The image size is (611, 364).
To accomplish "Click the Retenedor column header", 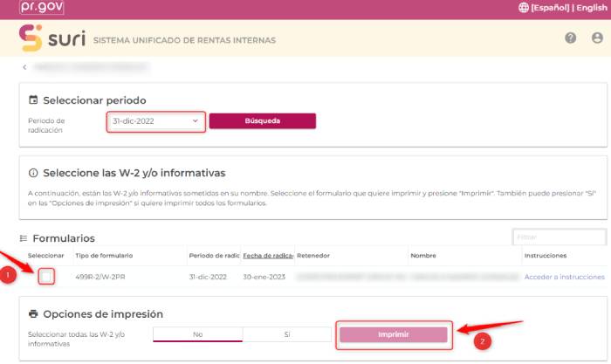I will tap(313, 256).
